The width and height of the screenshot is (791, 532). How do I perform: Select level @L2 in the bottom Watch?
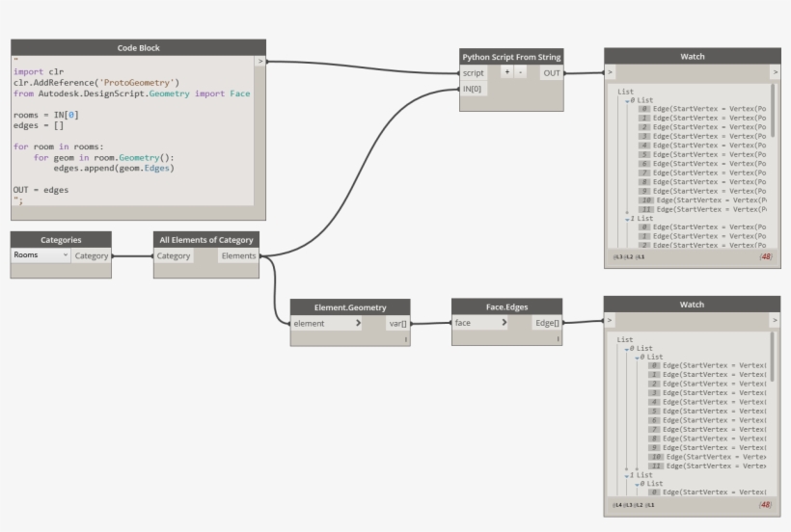pyautogui.click(x=640, y=505)
